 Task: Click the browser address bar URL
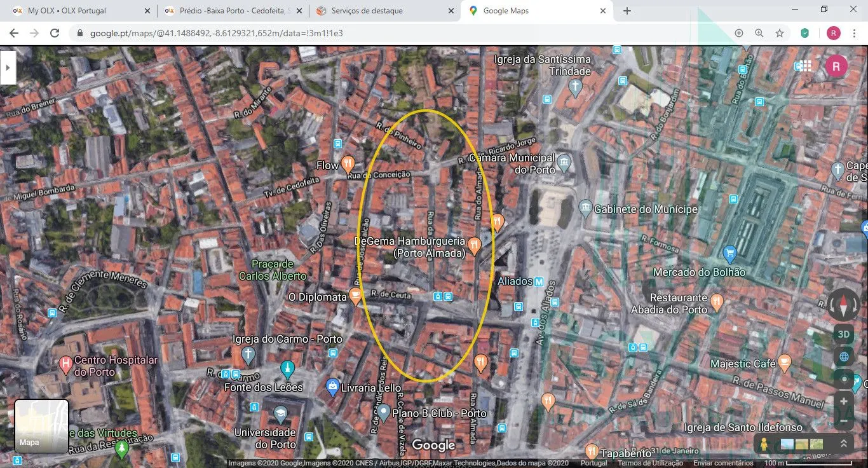tap(216, 33)
